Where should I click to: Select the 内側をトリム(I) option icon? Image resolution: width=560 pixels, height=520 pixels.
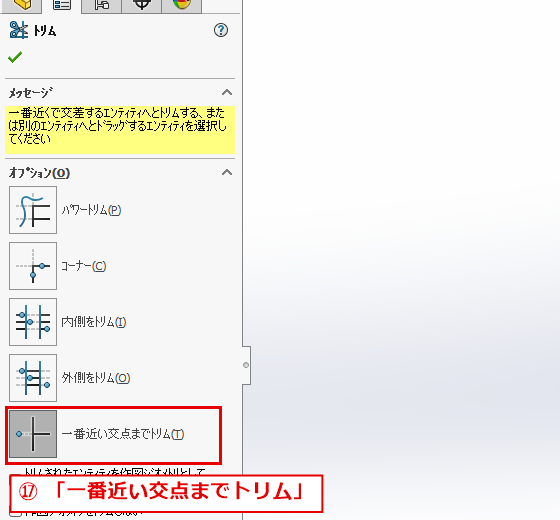click(x=33, y=322)
